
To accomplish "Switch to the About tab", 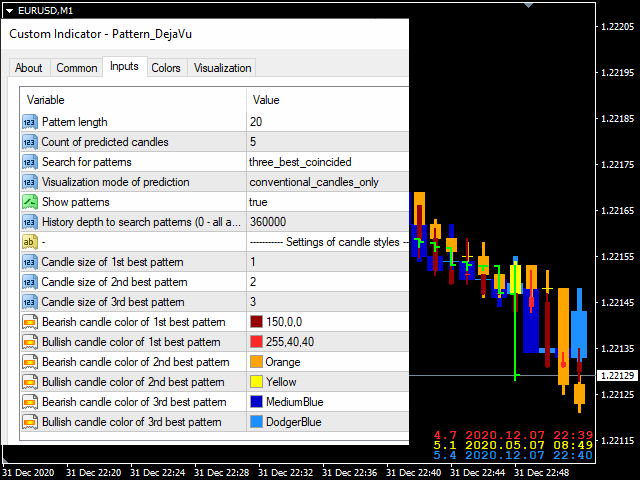I will (29, 68).
